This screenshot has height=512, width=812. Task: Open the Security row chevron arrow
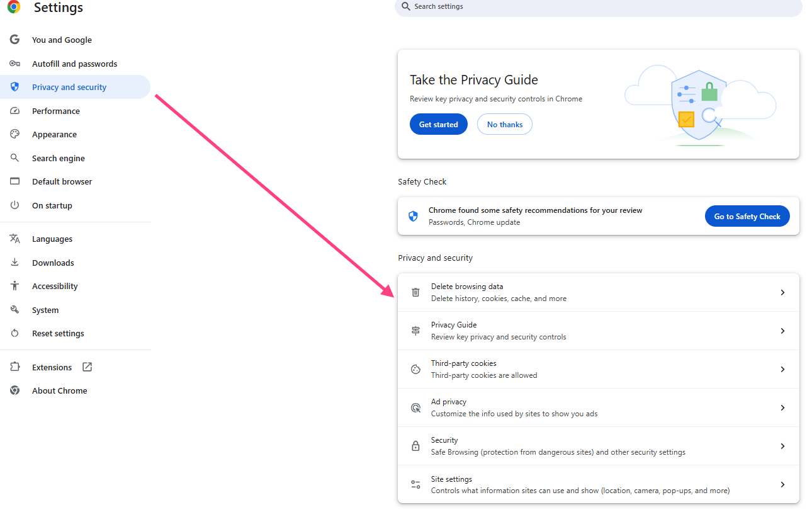[x=782, y=446]
